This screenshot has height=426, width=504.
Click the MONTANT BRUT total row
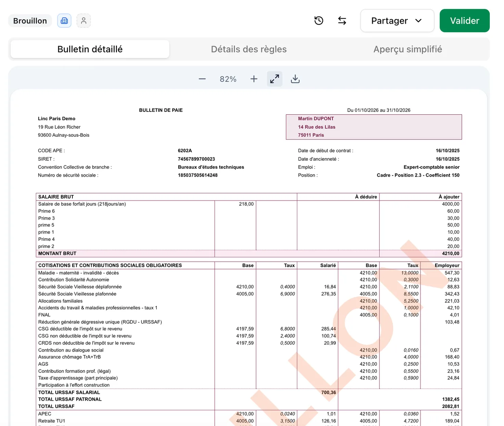point(249,253)
